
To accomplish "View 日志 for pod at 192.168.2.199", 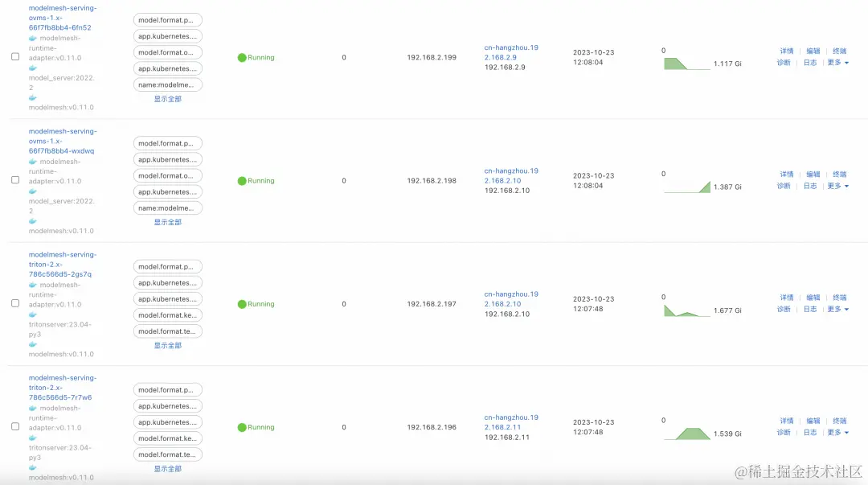I will click(x=810, y=63).
